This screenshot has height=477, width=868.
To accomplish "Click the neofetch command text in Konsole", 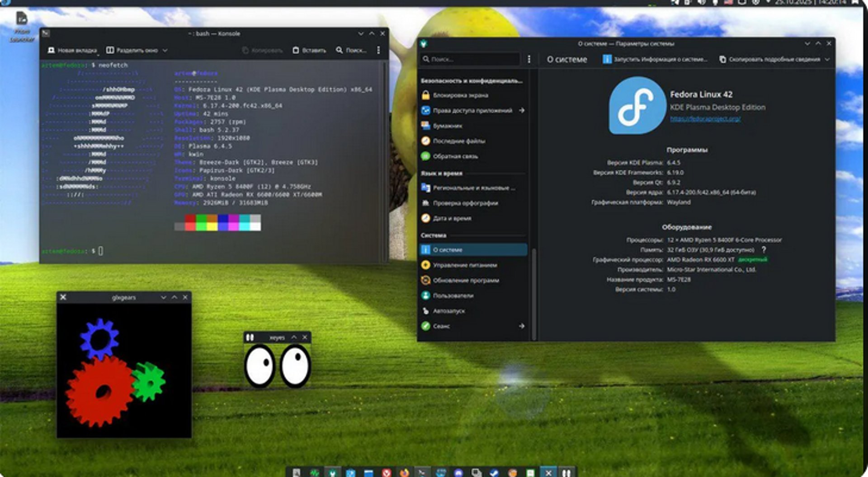I will pos(113,65).
